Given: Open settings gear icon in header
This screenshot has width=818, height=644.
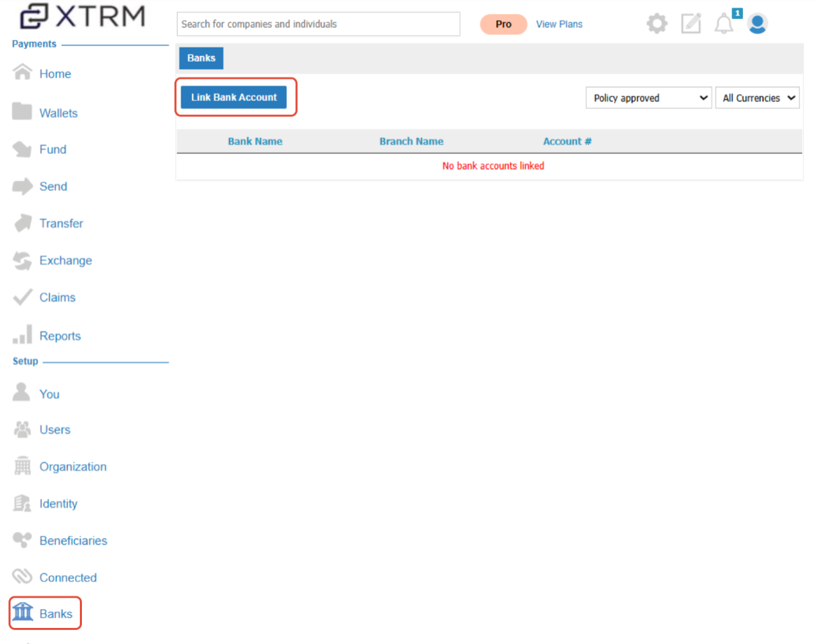Looking at the screenshot, I should [x=657, y=24].
